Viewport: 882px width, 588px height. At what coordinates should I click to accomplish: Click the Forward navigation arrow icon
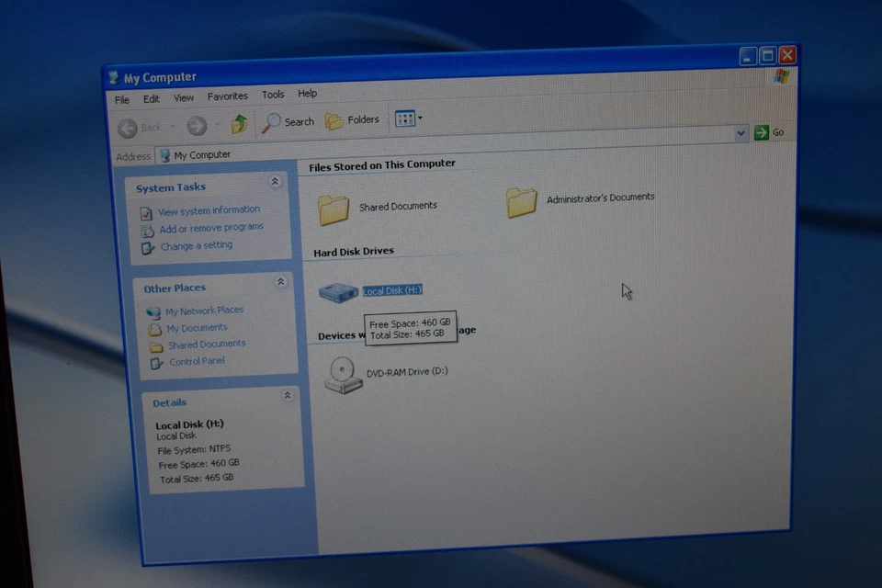point(196,128)
